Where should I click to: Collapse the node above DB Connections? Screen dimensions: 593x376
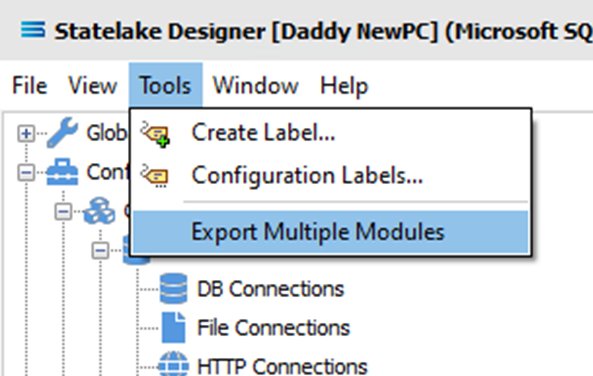click(100, 250)
